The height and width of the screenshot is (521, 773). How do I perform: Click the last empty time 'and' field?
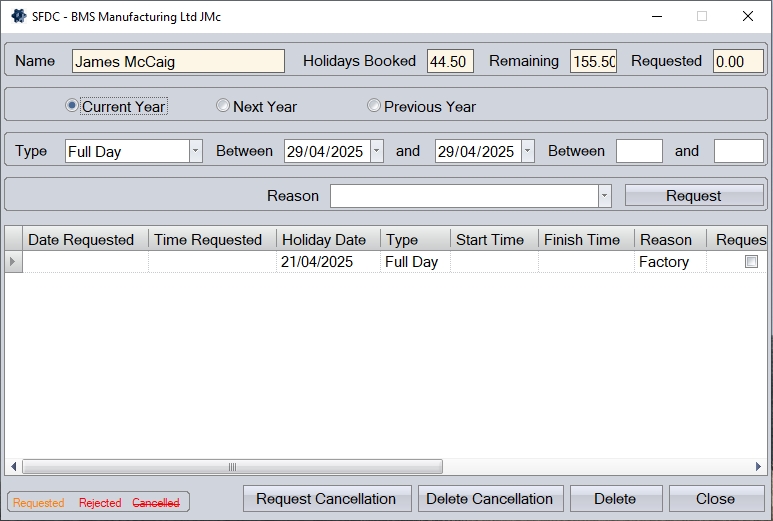pyautogui.click(x=738, y=151)
